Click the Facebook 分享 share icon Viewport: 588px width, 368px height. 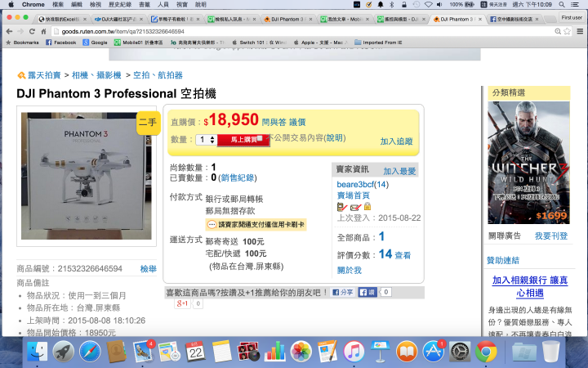(x=343, y=292)
